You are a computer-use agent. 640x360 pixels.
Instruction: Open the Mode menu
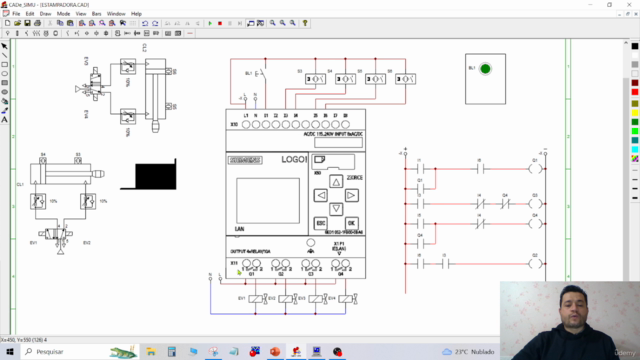[x=63, y=13]
